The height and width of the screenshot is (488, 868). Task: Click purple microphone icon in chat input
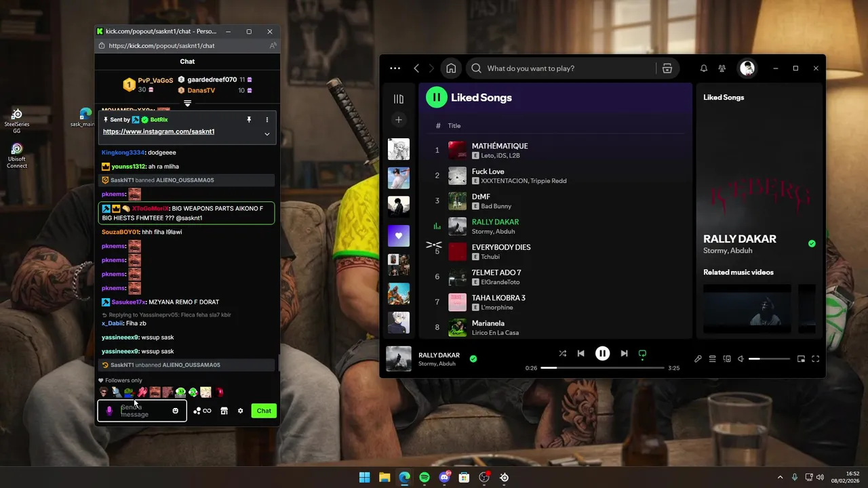(109, 411)
